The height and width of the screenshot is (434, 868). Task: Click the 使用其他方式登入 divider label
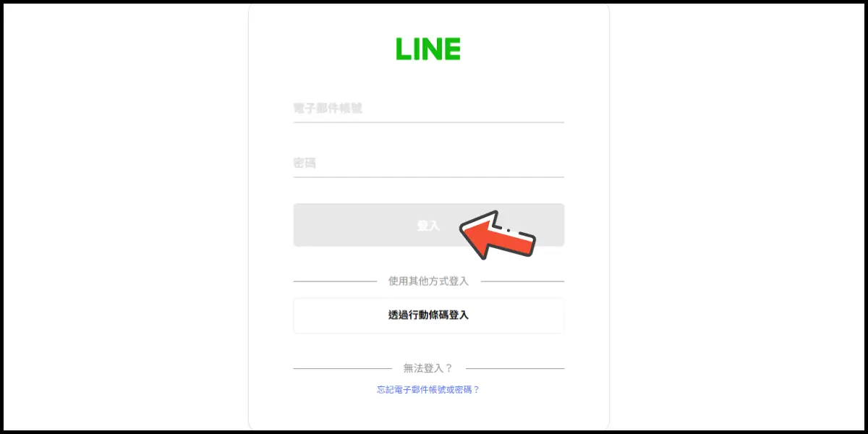[x=428, y=281]
